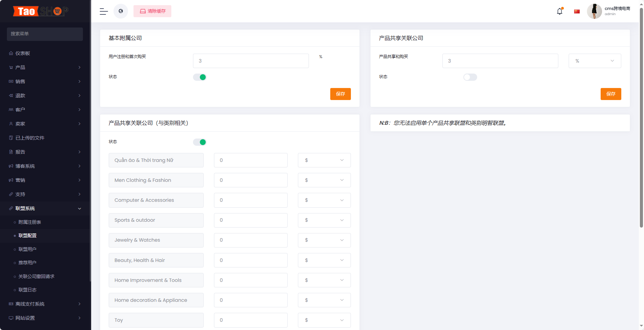
Task: Click the 用户注册和首次购买 percentage input
Action: click(251, 61)
